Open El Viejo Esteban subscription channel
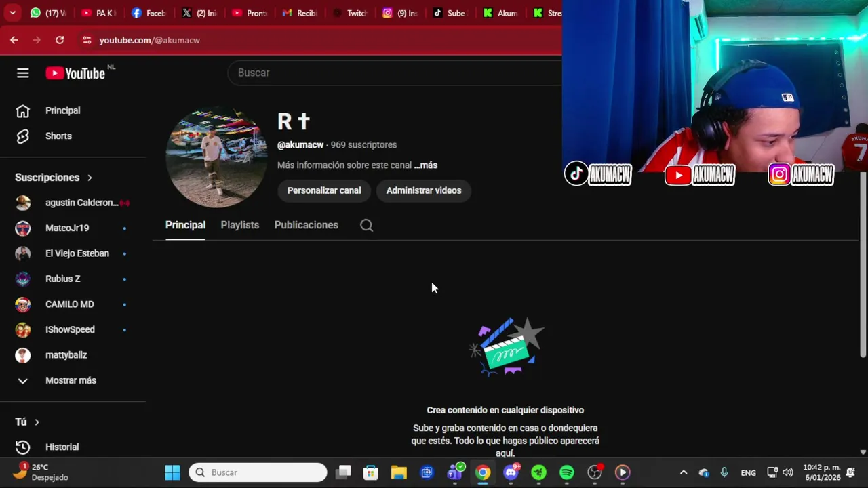Screen dimensions: 868x488 click(73, 253)
